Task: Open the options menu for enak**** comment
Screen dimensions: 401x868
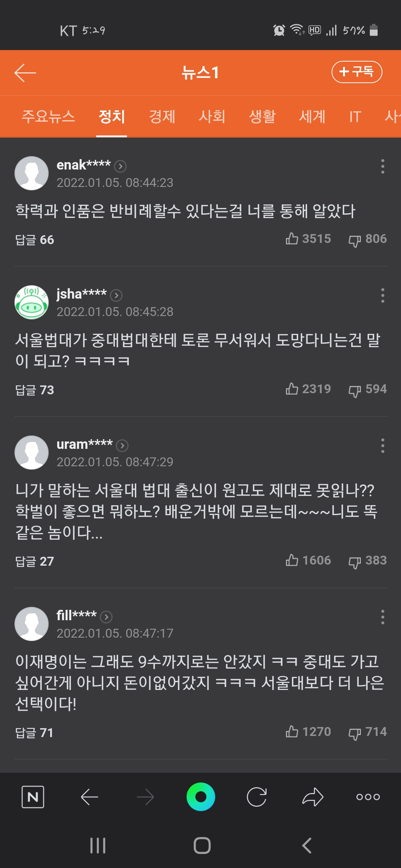Action: coord(382,167)
